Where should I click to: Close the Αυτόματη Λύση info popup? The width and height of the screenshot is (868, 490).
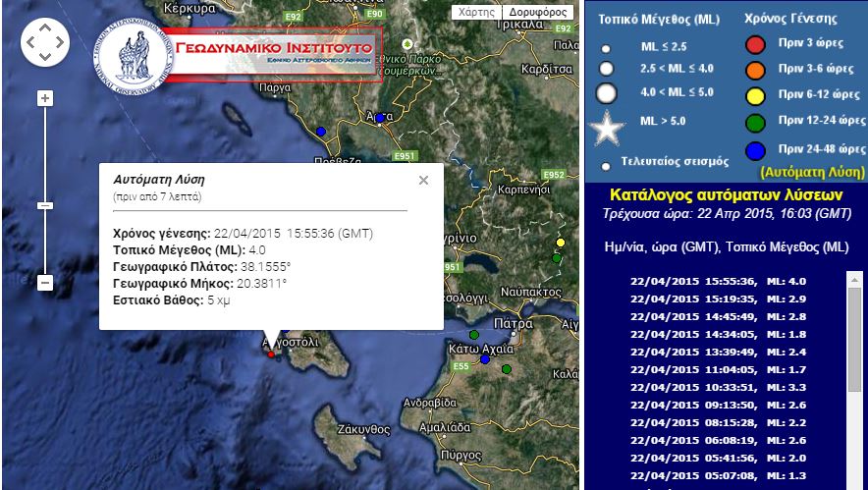coord(423,181)
